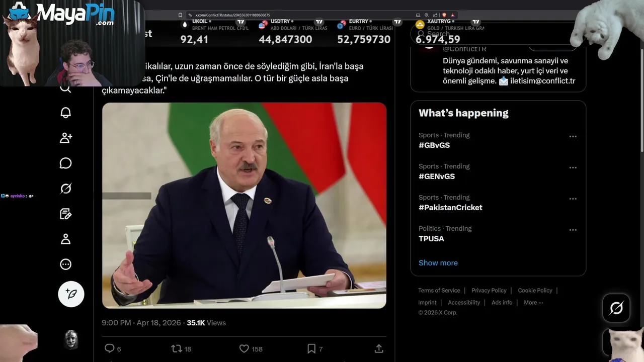Open the floating Grok button at right
This screenshot has height=362, width=644.
tap(616, 308)
